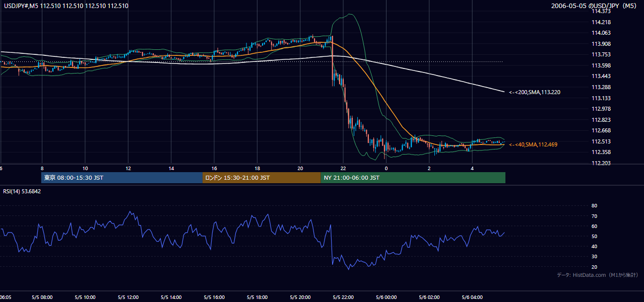Select hour label 16 above the session bars
The height and width of the screenshot is (302, 644).
point(214,169)
